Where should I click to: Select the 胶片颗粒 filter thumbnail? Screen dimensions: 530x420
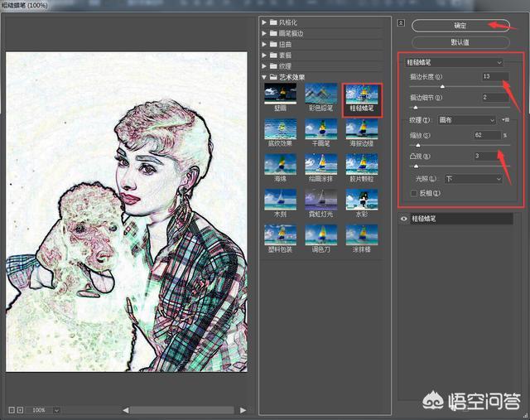tap(362, 164)
